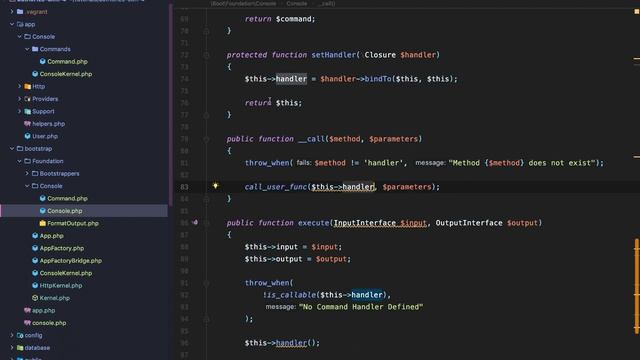Open FormatOutput.php file
Viewport: 640px width, 360px height.
click(x=73, y=223)
